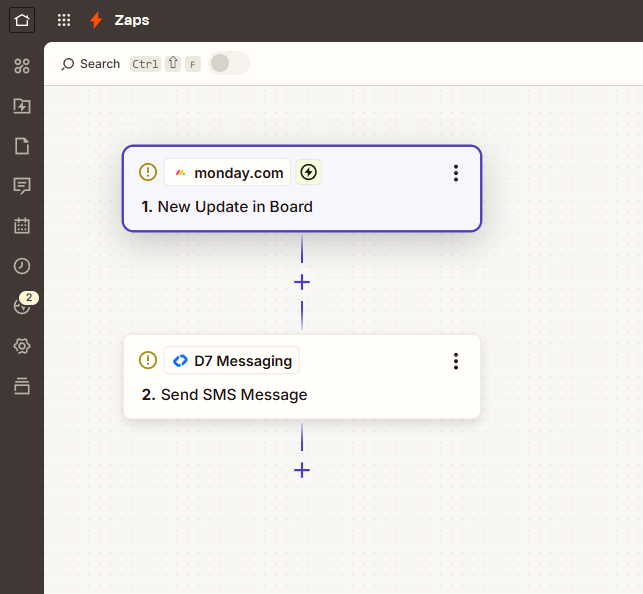Image resolution: width=643 pixels, height=594 pixels.
Task: Select step 2 Send SMS Message
Action: 302,377
